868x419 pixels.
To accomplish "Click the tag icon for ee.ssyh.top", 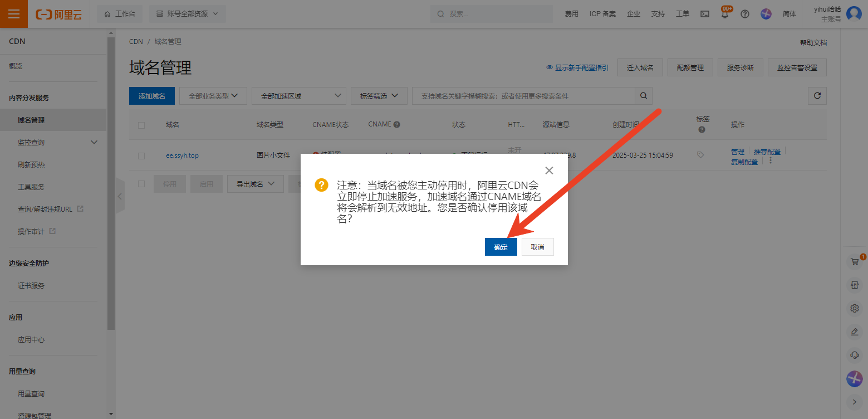I will [700, 155].
